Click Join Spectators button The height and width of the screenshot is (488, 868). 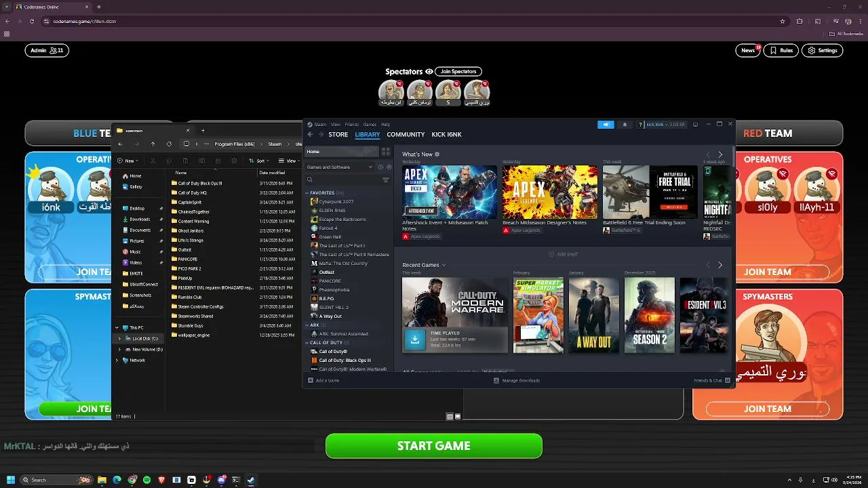pos(458,72)
